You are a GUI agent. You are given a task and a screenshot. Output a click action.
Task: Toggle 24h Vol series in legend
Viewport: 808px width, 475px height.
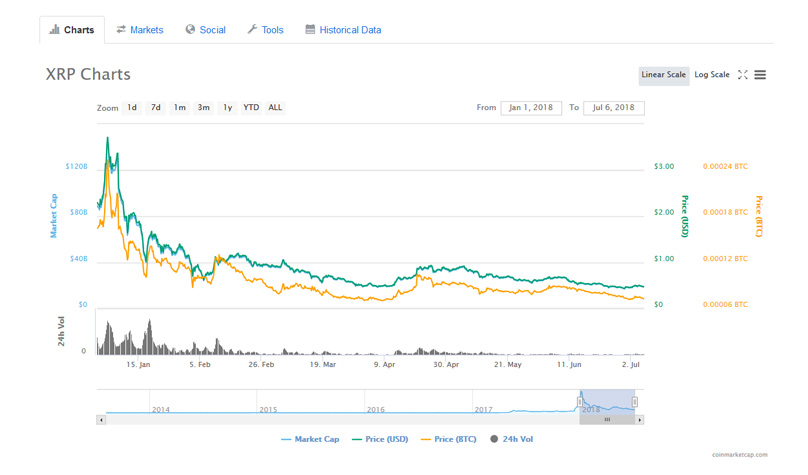512,439
